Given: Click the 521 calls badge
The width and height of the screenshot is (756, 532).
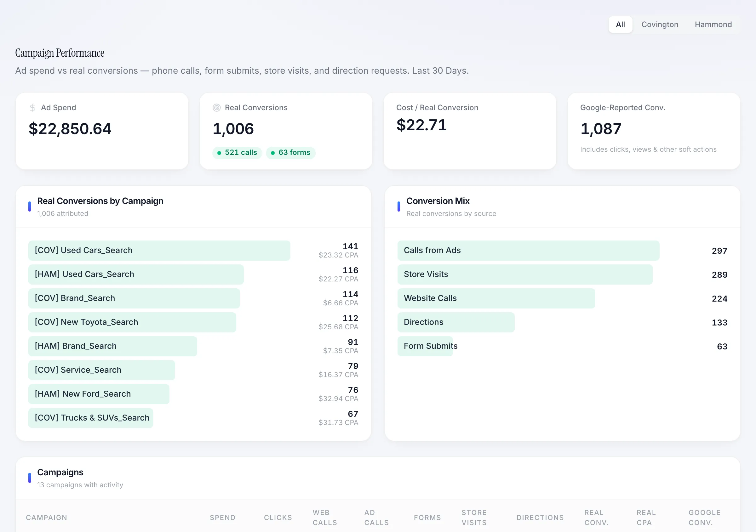Looking at the screenshot, I should coord(237,153).
